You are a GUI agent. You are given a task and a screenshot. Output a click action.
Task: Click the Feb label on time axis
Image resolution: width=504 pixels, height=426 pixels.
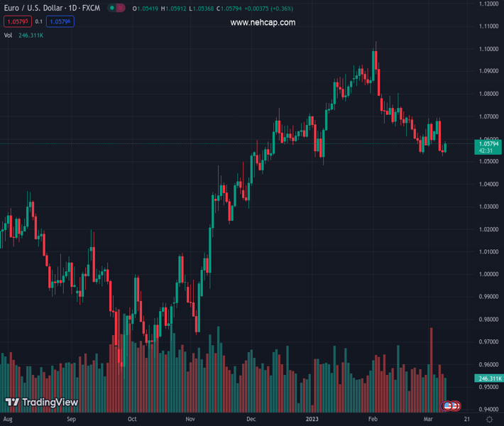(373, 420)
